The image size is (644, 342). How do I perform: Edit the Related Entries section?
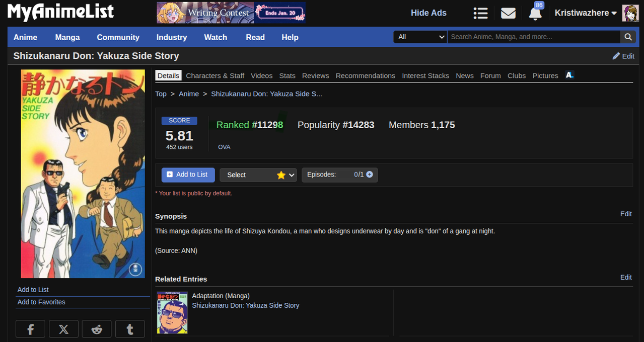tap(626, 277)
